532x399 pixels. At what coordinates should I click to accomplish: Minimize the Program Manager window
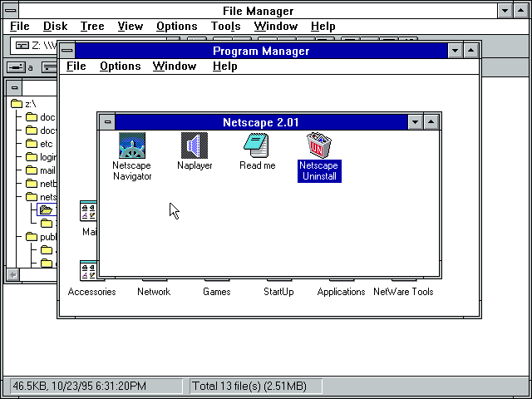pos(455,51)
